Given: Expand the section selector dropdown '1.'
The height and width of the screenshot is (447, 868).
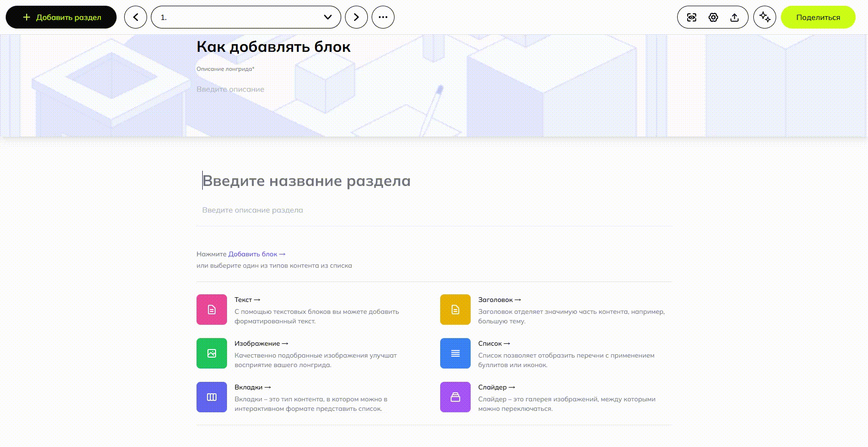Looking at the screenshot, I should (x=246, y=17).
